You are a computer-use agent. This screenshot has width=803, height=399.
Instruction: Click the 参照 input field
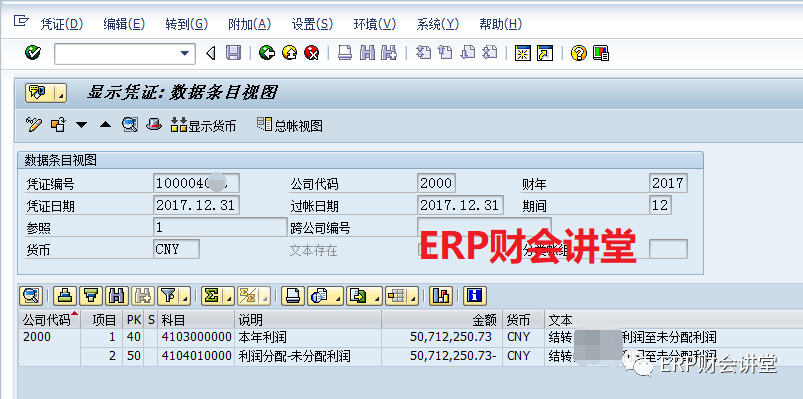(220, 227)
